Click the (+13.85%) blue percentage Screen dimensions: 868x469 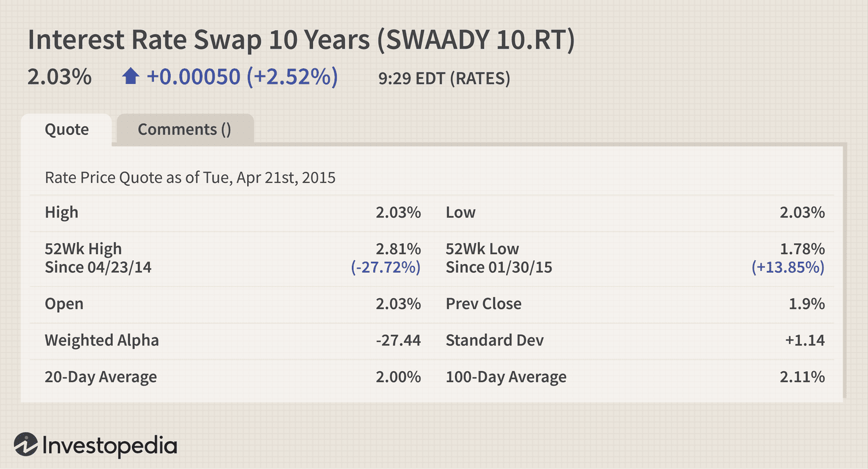pyautogui.click(x=788, y=268)
